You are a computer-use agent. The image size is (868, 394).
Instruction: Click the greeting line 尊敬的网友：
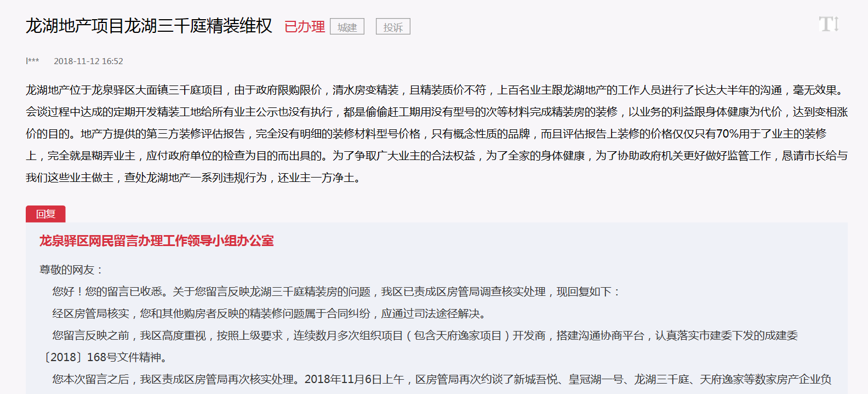72,270
